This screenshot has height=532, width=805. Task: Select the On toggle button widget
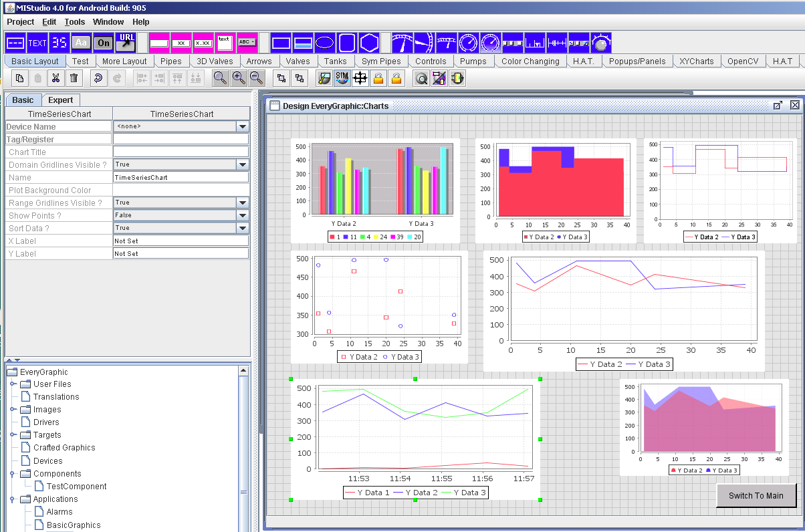pos(103,43)
